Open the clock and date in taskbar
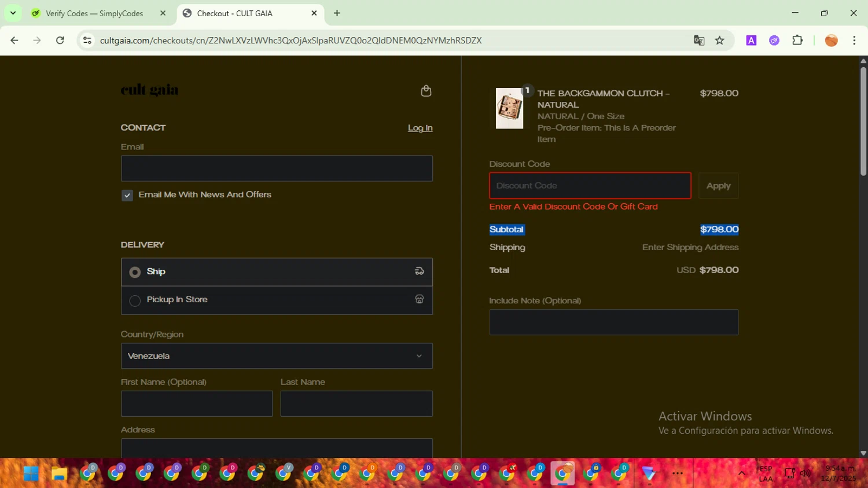The width and height of the screenshot is (868, 488). tap(838, 474)
